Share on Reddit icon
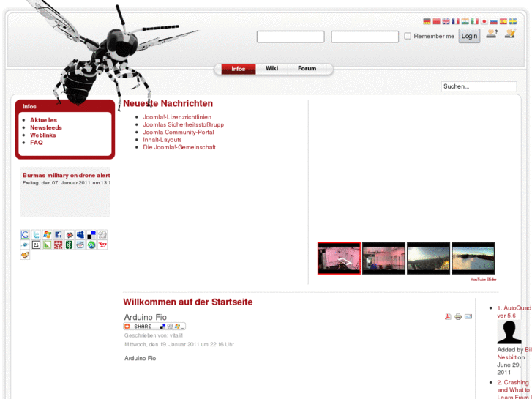The height and width of the screenshot is (399, 532). pos(80,245)
